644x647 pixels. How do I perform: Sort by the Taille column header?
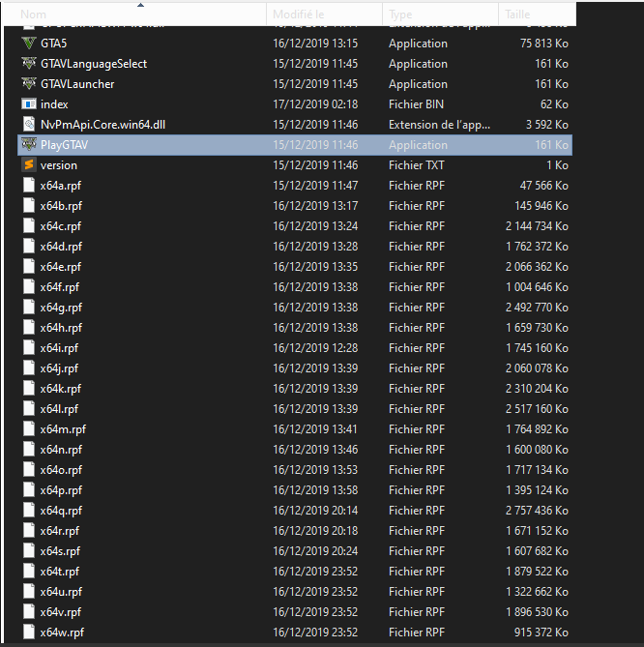click(x=517, y=15)
